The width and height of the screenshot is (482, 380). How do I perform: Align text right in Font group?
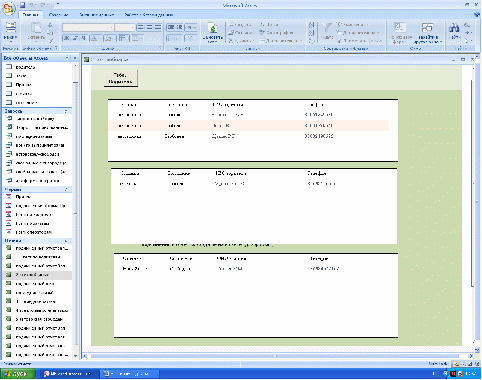pyautogui.click(x=158, y=27)
